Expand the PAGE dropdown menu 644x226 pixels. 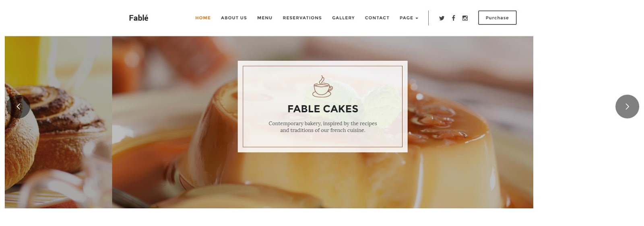tap(409, 18)
